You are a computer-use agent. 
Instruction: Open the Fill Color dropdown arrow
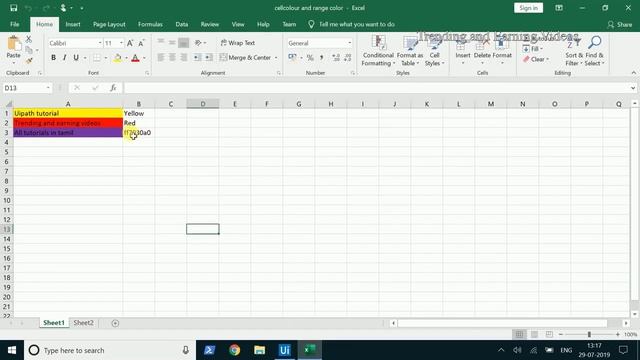coord(126,58)
